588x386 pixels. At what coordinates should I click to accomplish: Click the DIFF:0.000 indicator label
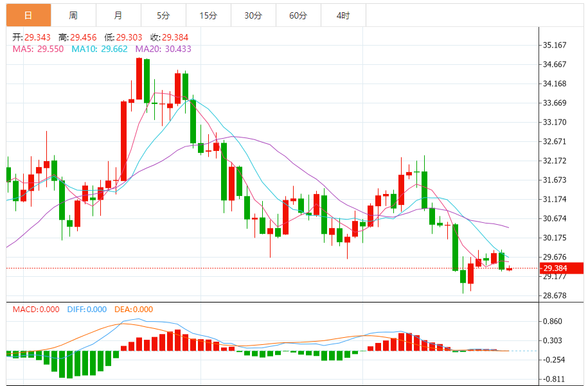click(87, 310)
